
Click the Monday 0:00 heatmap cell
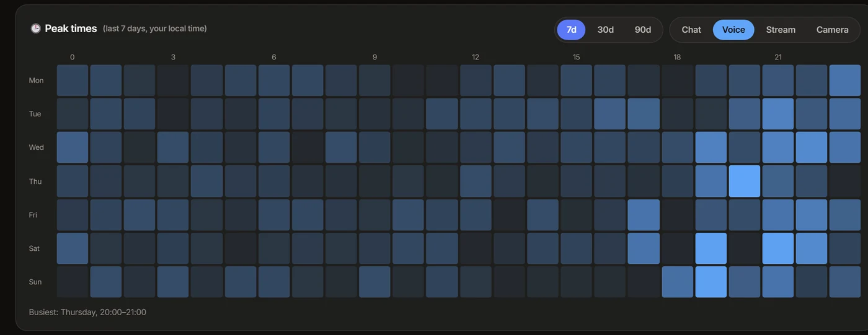click(73, 80)
